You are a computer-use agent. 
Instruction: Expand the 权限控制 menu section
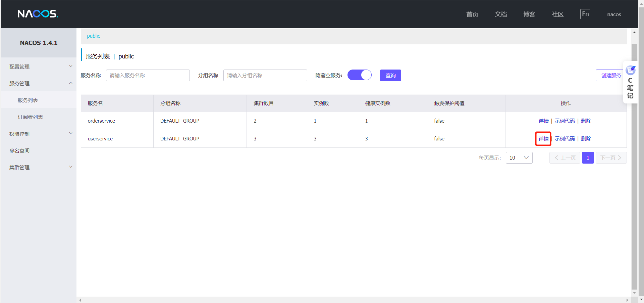coord(39,134)
